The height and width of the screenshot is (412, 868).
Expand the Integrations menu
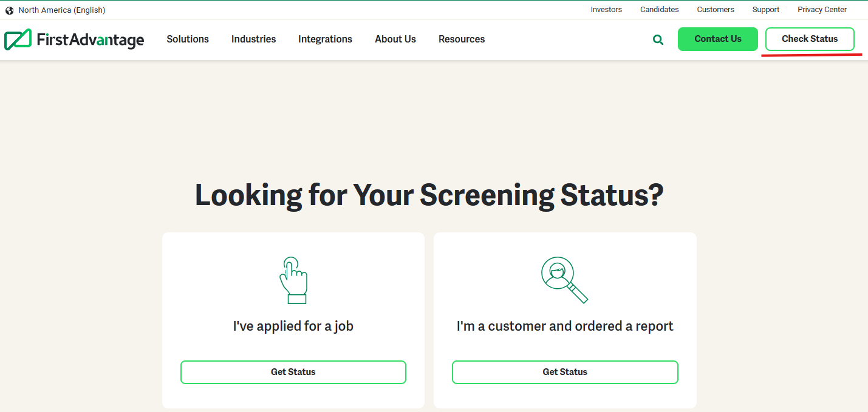point(325,39)
